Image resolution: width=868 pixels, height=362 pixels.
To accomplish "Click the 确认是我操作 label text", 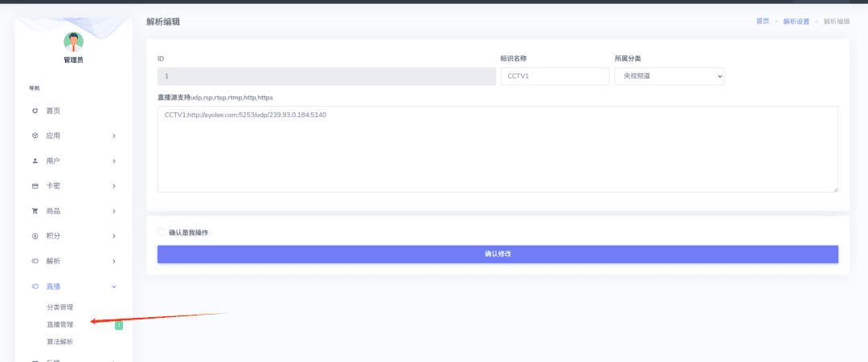I will point(188,233).
